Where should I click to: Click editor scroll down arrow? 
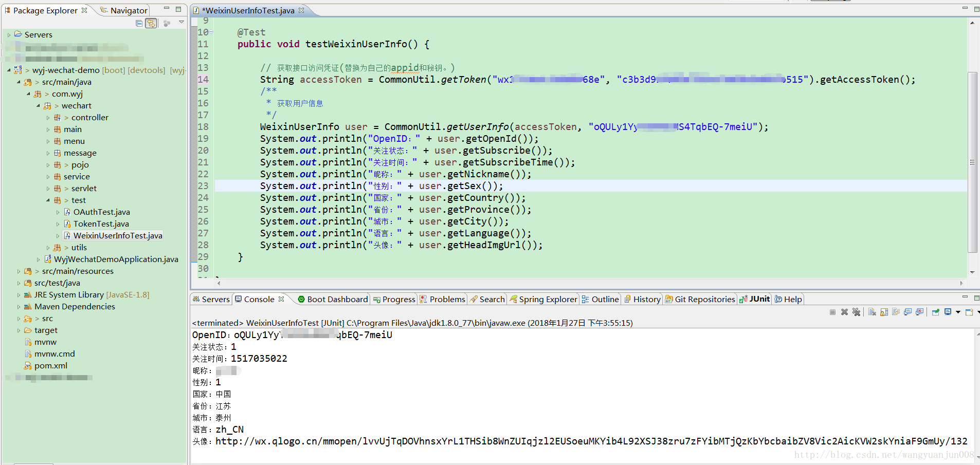(972, 272)
